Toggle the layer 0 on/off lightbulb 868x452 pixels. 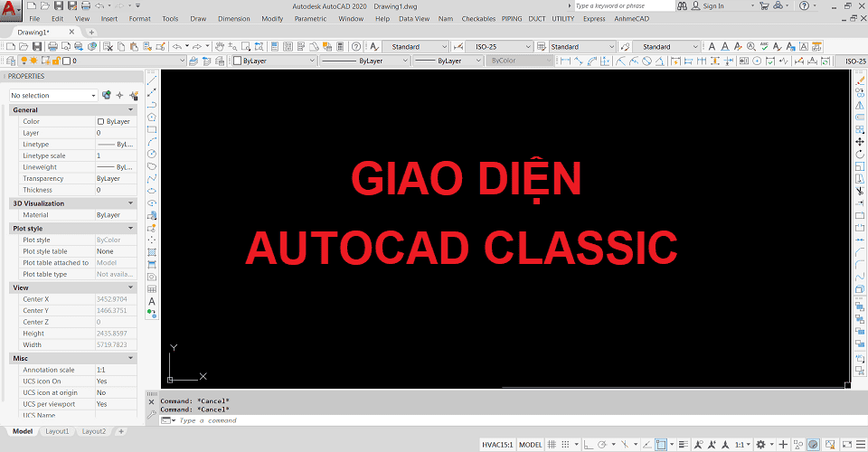[x=24, y=61]
